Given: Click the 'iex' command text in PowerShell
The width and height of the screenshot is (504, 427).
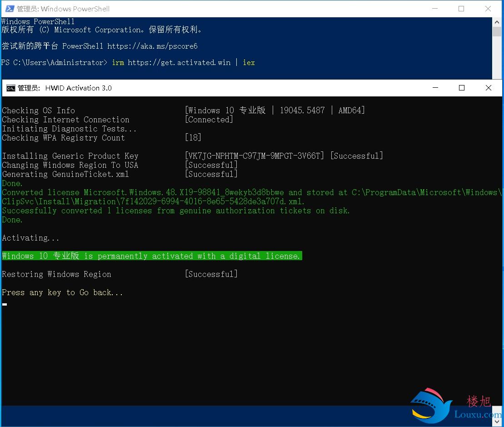Looking at the screenshot, I should (x=249, y=63).
